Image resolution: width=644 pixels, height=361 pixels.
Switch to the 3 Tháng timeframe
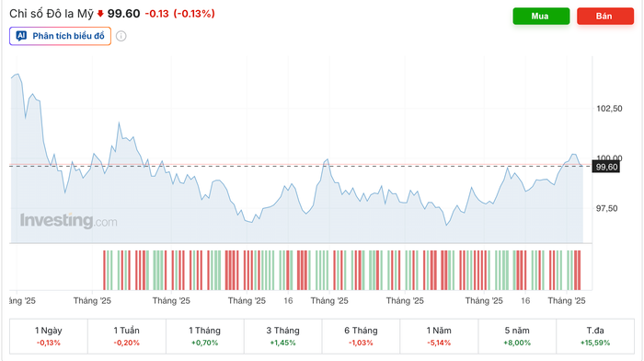(x=282, y=336)
